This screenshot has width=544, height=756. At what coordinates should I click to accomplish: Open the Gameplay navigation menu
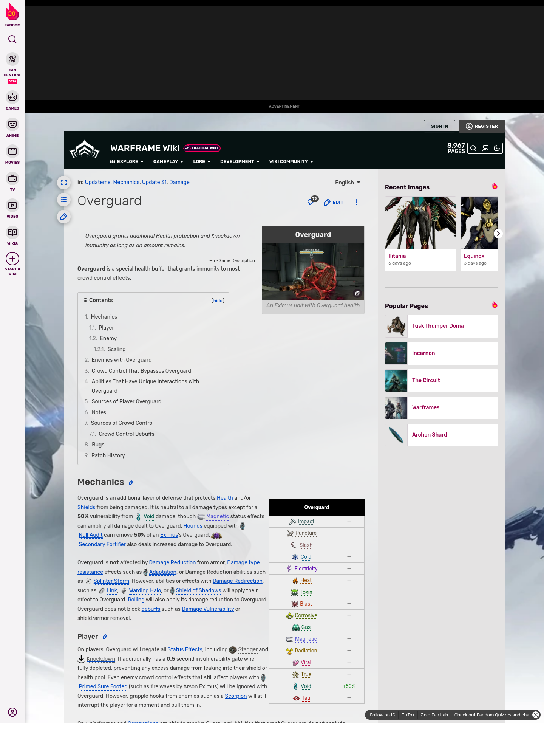(x=168, y=161)
